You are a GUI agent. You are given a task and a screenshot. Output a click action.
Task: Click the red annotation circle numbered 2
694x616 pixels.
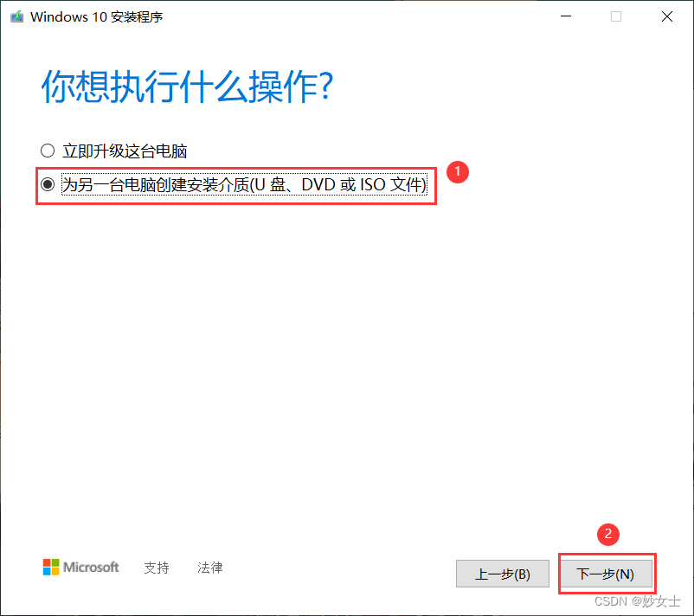click(607, 534)
